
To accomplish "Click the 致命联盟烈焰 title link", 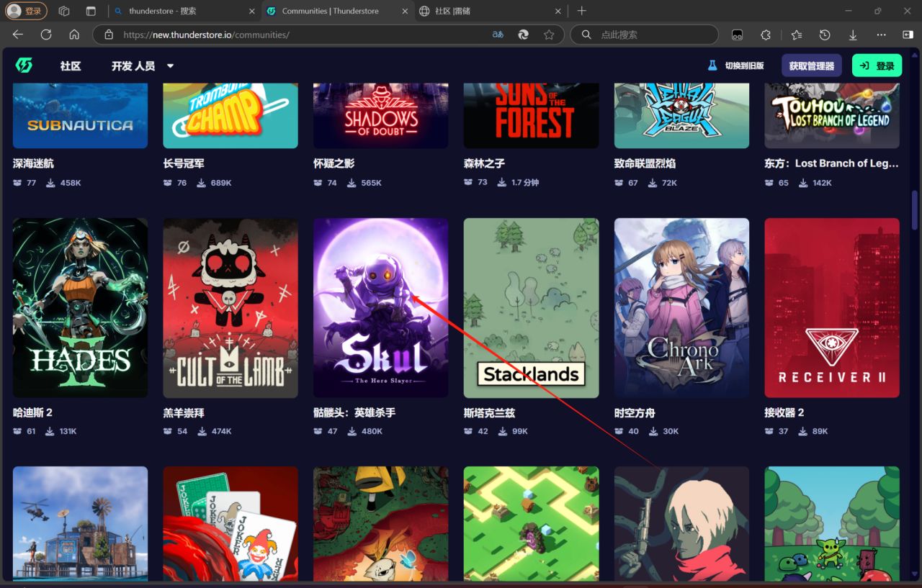I will [x=645, y=163].
